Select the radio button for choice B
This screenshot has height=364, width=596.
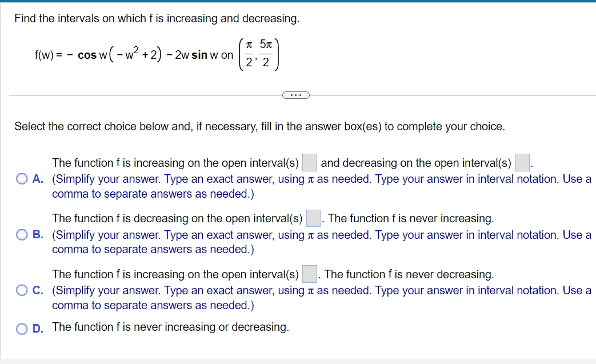click(21, 234)
